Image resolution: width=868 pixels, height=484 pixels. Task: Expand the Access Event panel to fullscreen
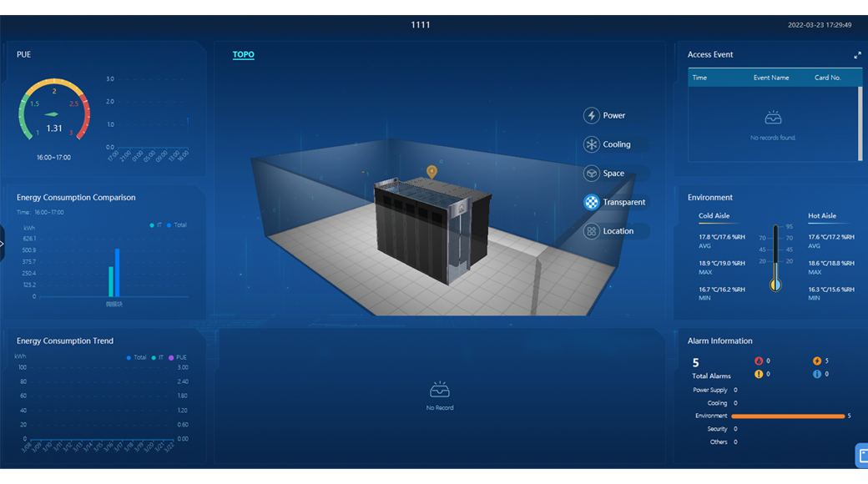coord(857,55)
